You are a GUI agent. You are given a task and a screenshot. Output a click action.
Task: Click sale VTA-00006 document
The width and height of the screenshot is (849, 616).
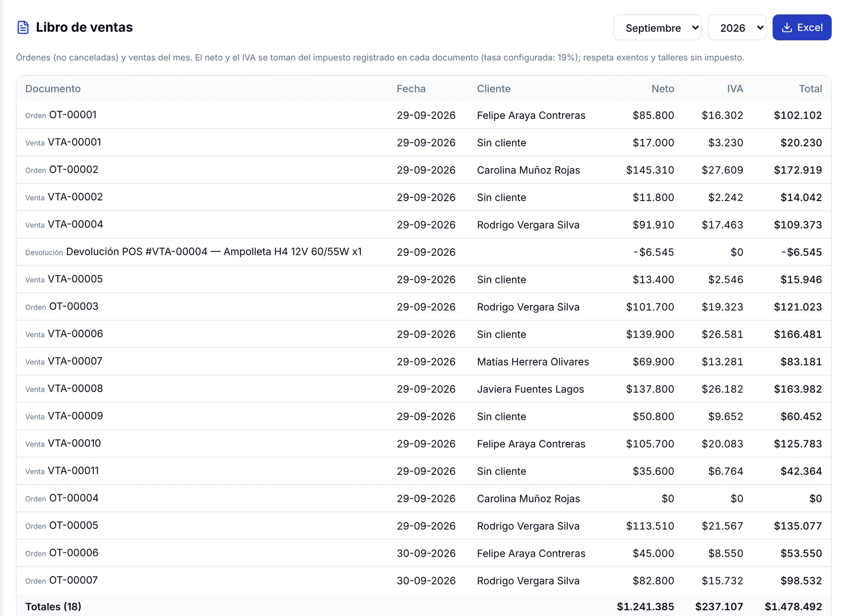tap(75, 334)
